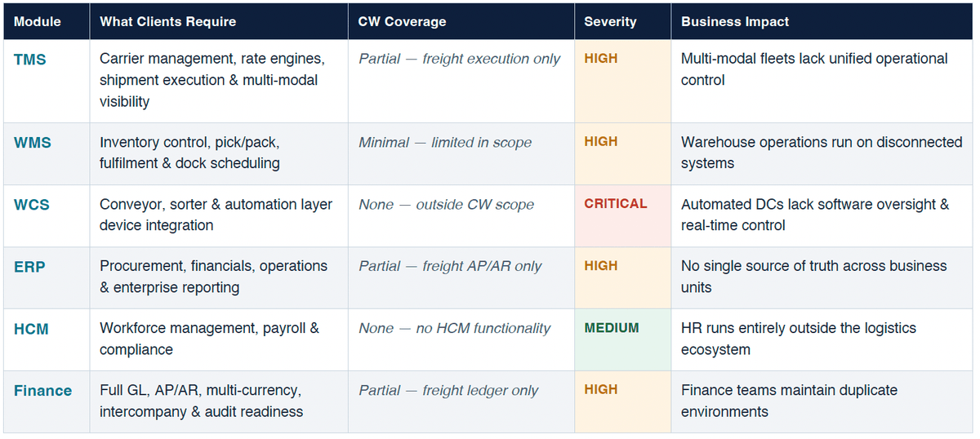Open the ERP module label
This screenshot has width=980, height=439.
(30, 267)
